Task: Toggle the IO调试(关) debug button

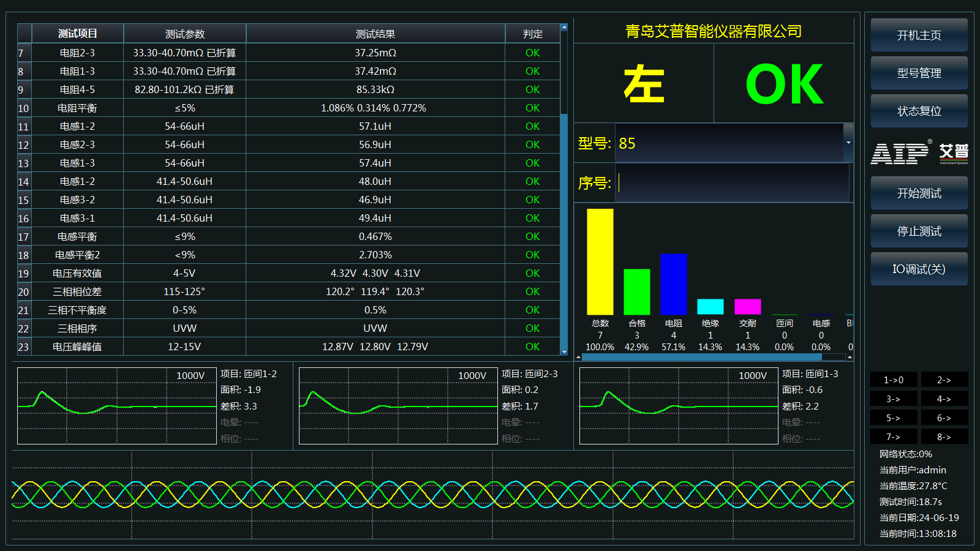Action: (x=919, y=269)
